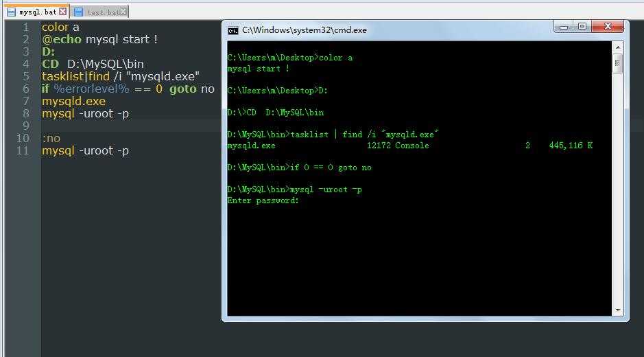Click the 'if %errorlevel%' editor line
The width and height of the screenshot is (644, 357).
128,89
